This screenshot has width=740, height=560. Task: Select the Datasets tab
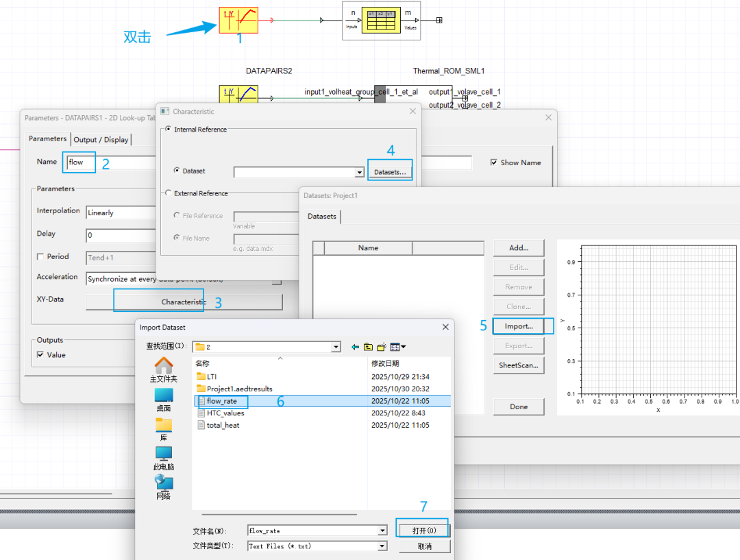tap(322, 217)
